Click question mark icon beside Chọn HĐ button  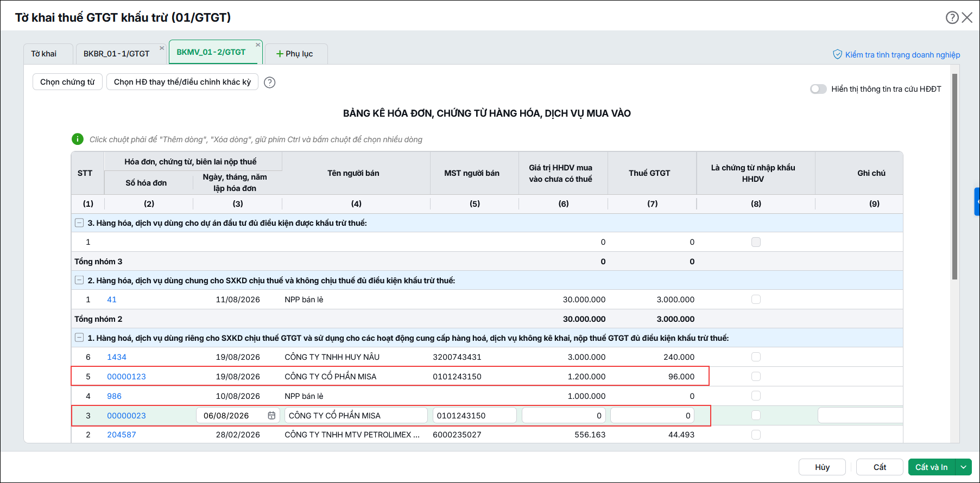[269, 82]
